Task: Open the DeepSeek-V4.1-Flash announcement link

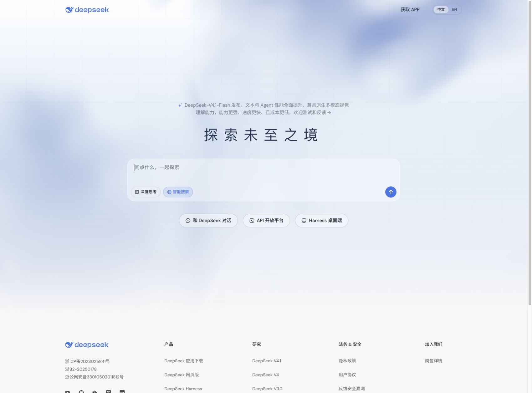Action: pos(263,109)
